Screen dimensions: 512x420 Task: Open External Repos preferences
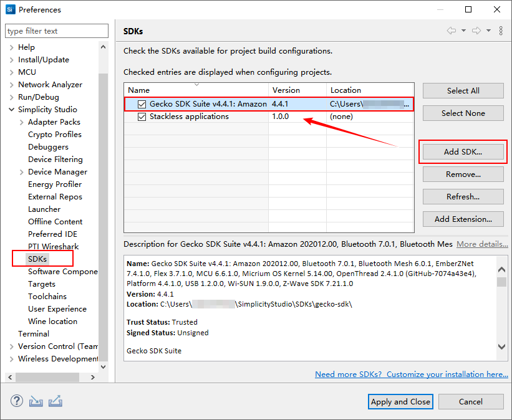[x=55, y=197]
